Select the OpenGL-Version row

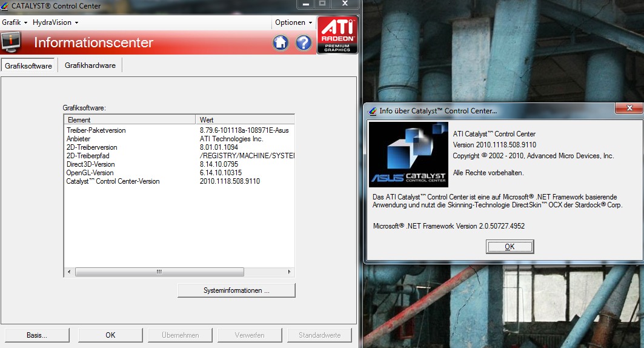(x=179, y=173)
